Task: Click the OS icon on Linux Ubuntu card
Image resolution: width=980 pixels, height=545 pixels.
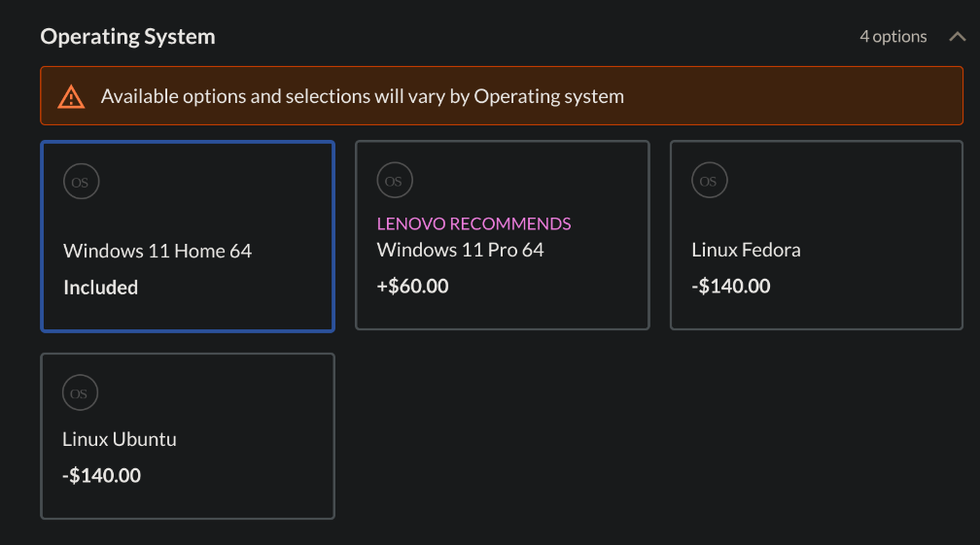Action: pyautogui.click(x=80, y=393)
